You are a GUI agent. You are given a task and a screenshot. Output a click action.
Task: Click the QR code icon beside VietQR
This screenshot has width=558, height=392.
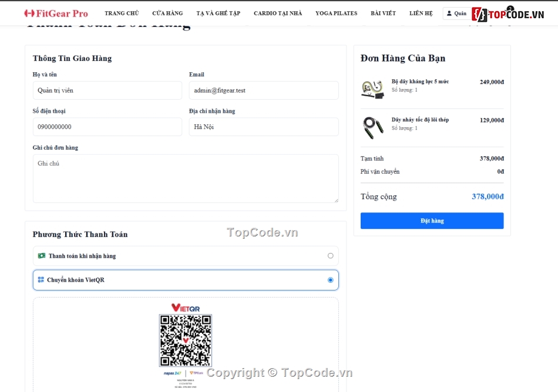click(41, 280)
